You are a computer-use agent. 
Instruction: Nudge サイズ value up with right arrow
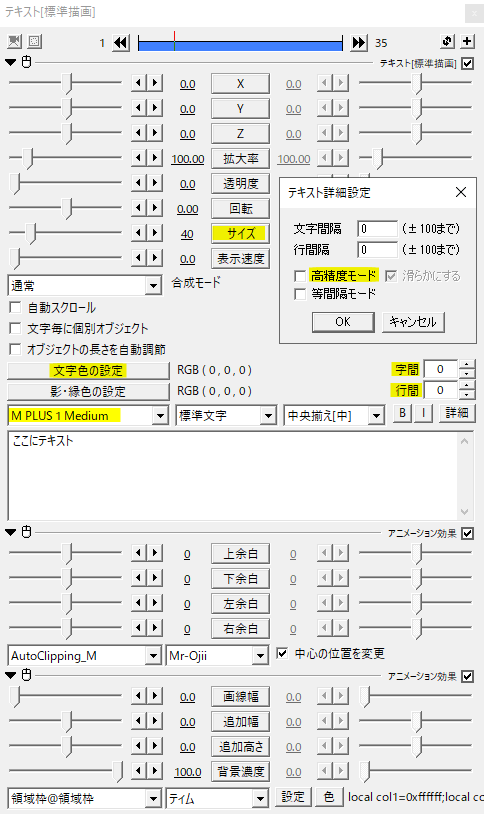155,233
